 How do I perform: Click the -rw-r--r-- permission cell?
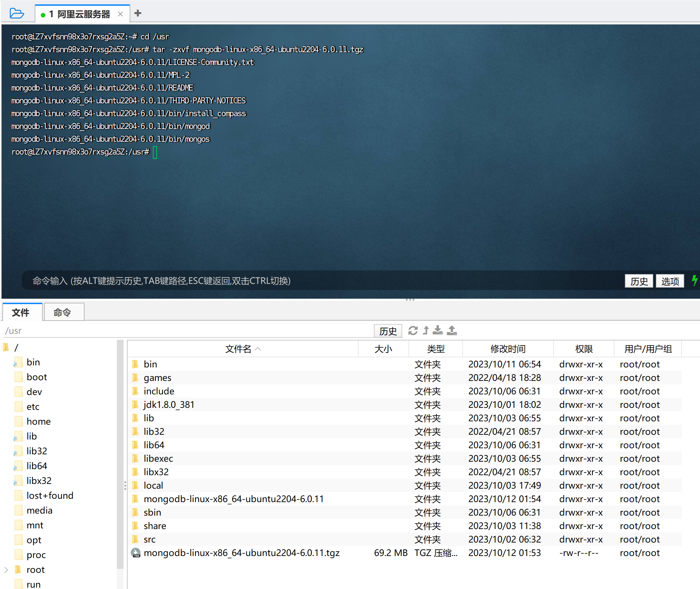pos(579,553)
